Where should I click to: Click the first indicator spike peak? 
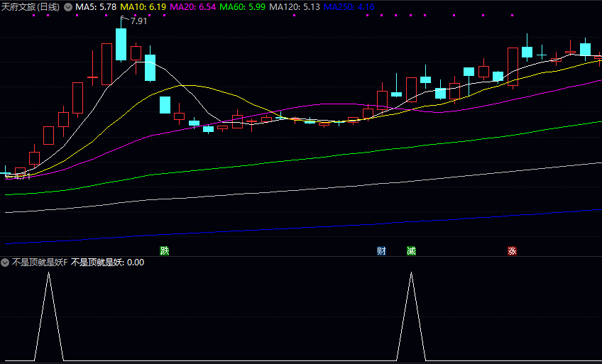pyautogui.click(x=48, y=273)
